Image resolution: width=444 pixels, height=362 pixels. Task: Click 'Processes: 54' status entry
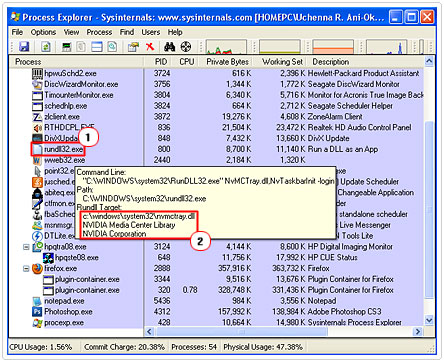coord(194,347)
